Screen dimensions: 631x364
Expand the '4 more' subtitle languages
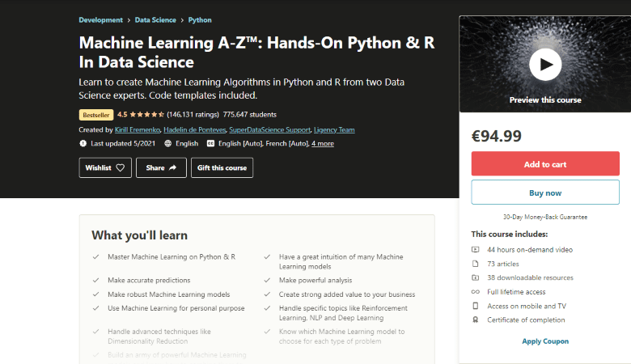coord(323,143)
